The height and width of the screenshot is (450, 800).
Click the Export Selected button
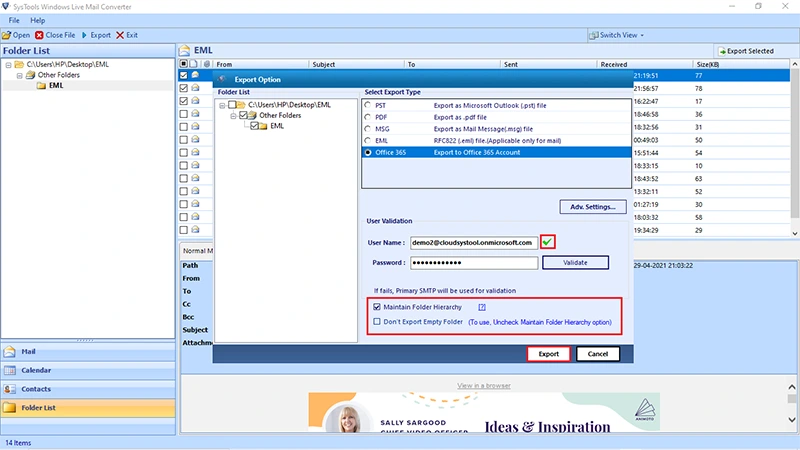tap(746, 51)
